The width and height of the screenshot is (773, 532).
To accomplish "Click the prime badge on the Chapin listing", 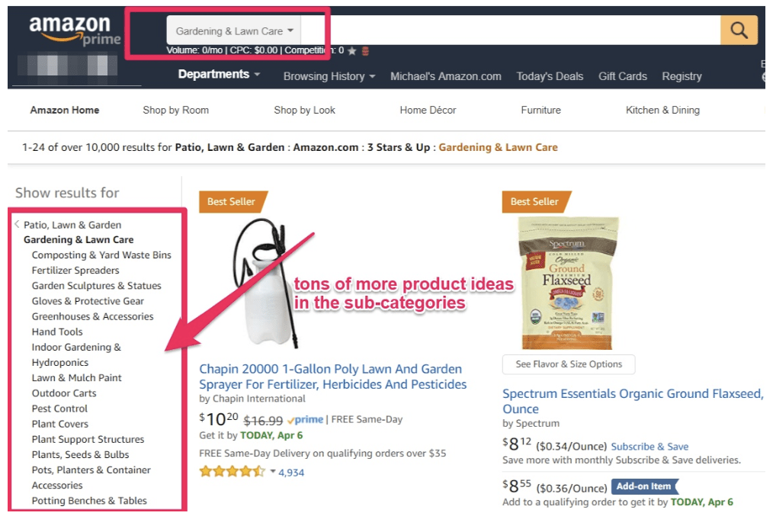I will coord(305,420).
